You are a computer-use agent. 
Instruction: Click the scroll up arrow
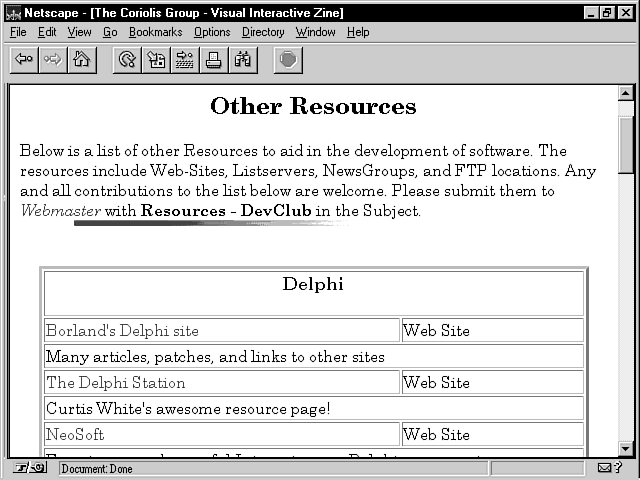(625, 93)
